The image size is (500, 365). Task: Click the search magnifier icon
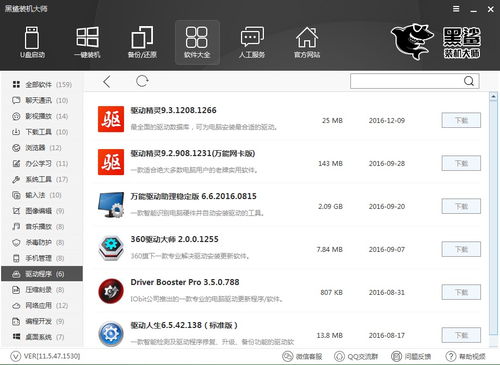[469, 81]
